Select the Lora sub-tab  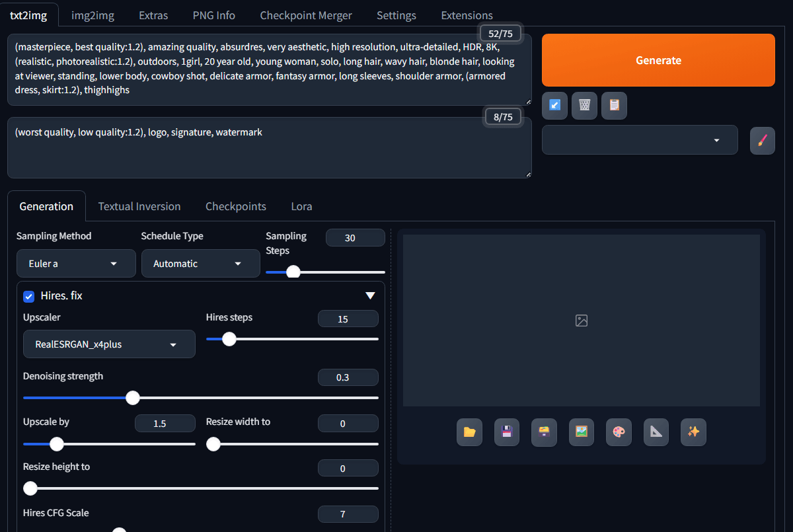pyautogui.click(x=301, y=206)
